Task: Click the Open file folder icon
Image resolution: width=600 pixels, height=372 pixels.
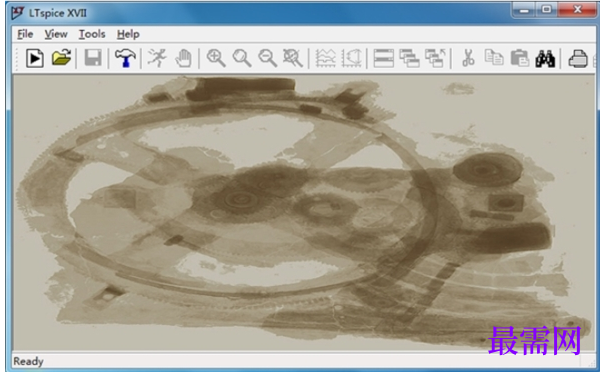Action: point(62,58)
